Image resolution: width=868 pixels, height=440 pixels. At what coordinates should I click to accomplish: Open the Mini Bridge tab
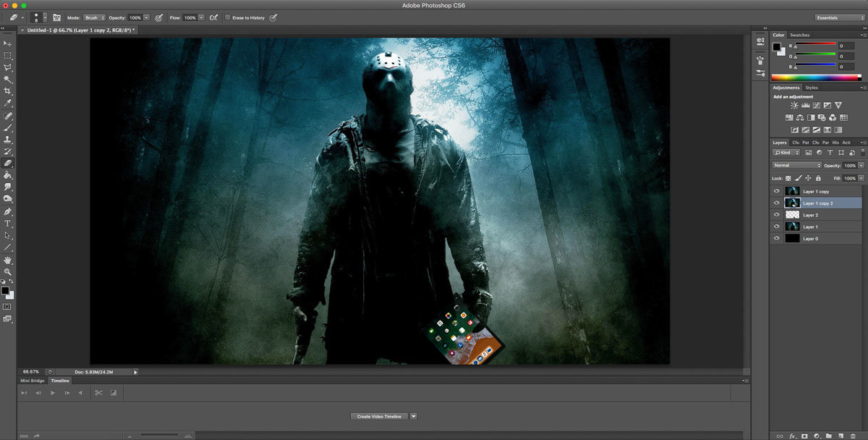point(32,381)
